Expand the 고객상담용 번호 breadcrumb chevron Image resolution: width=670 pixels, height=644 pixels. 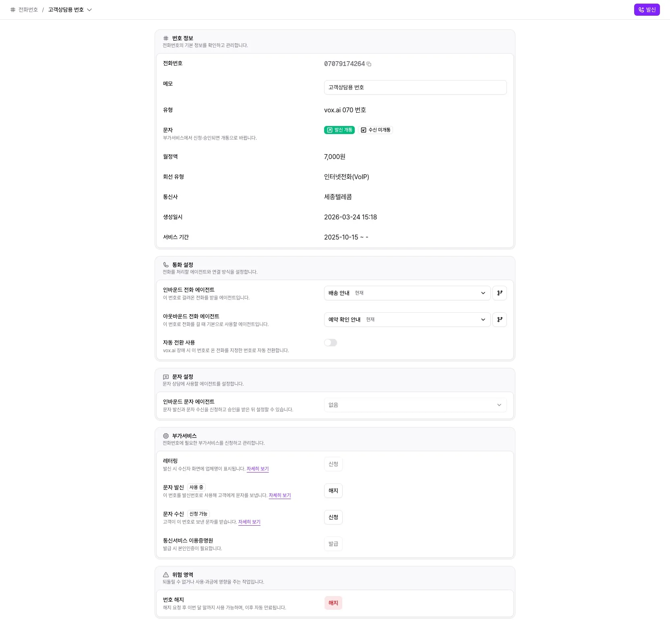[x=89, y=10]
